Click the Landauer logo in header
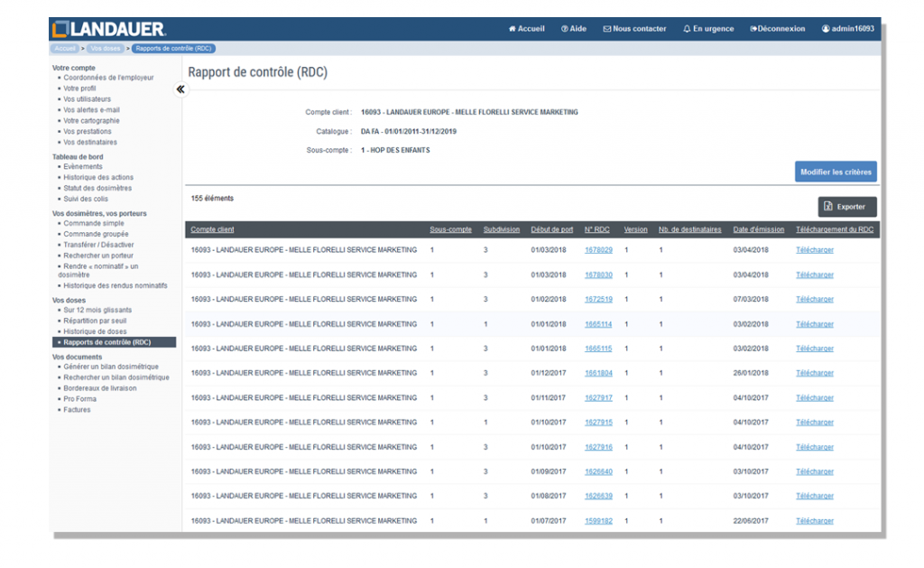This screenshot has height=568, width=924. click(108, 29)
